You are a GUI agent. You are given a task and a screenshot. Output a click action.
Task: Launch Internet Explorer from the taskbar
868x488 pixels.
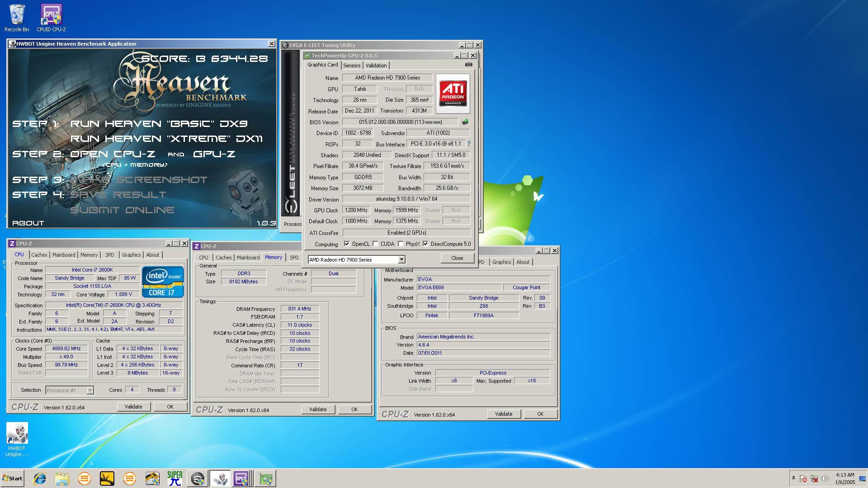[40, 479]
